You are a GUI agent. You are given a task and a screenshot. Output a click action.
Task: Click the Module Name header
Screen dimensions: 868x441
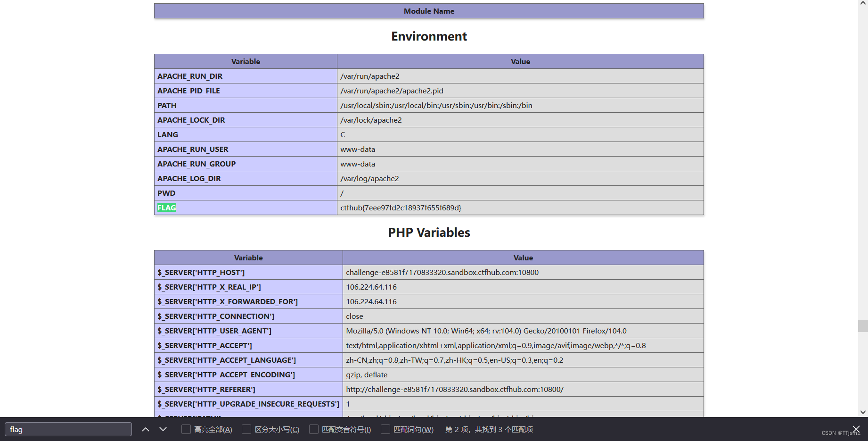(429, 11)
